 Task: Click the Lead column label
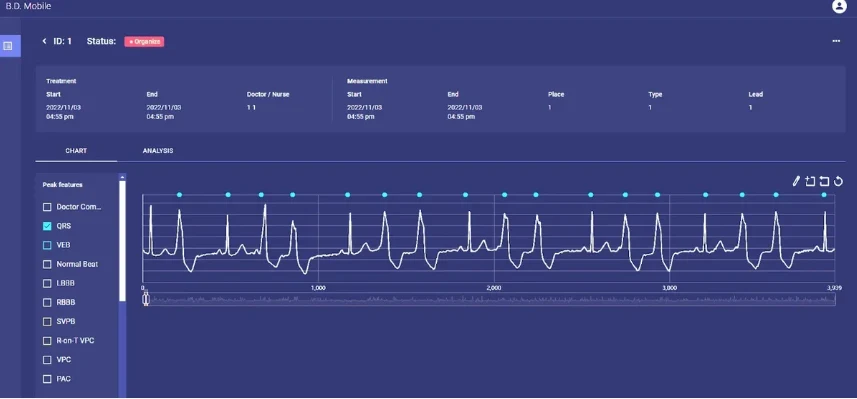click(755, 94)
